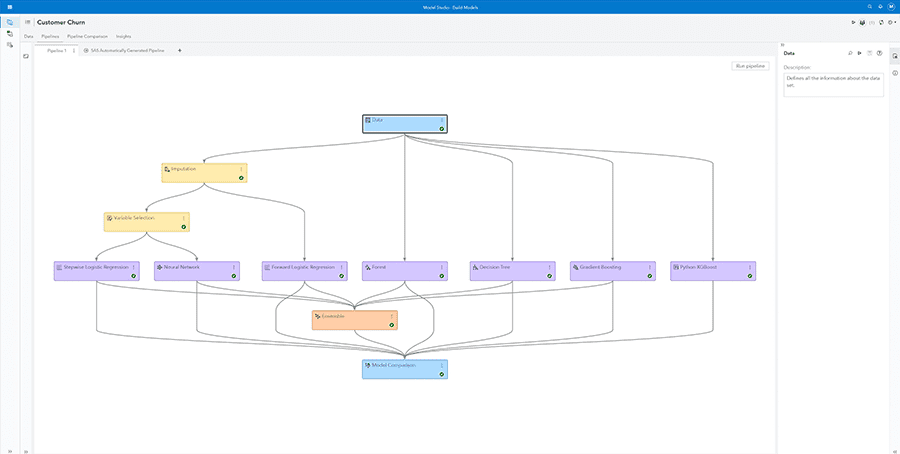Open the Forward Logistic Regression node options menu
900x454 pixels.
[x=342, y=267]
